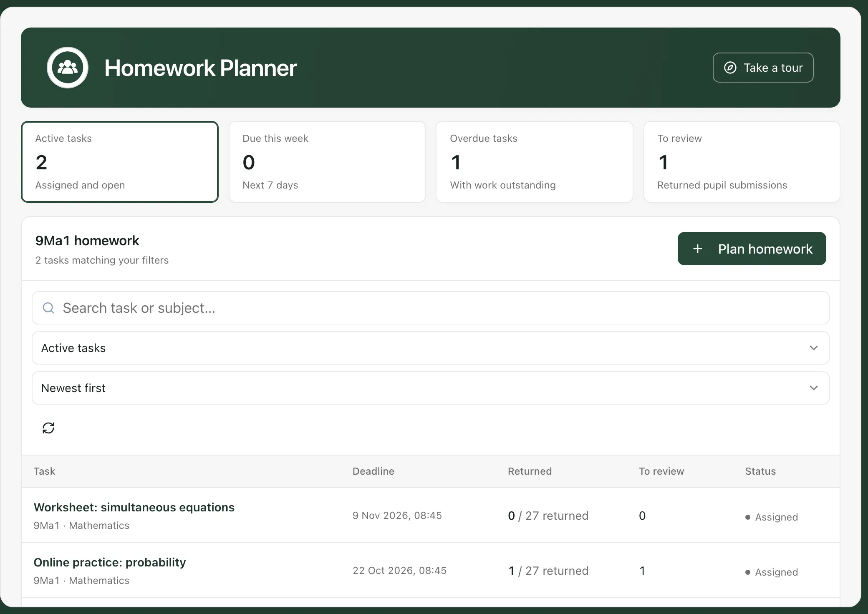
Task: Click the status dot beside Online practice: probability
Action: point(748,572)
